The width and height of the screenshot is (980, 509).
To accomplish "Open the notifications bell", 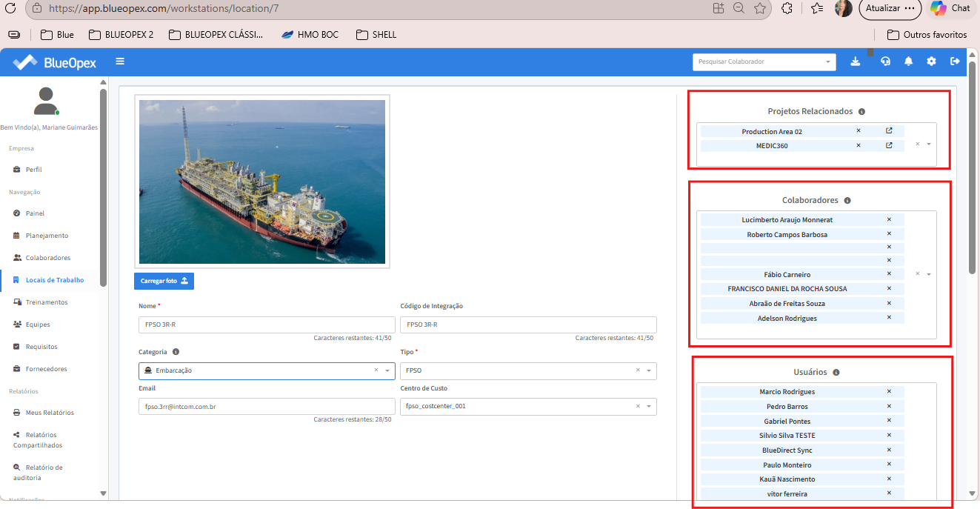I will pyautogui.click(x=908, y=61).
